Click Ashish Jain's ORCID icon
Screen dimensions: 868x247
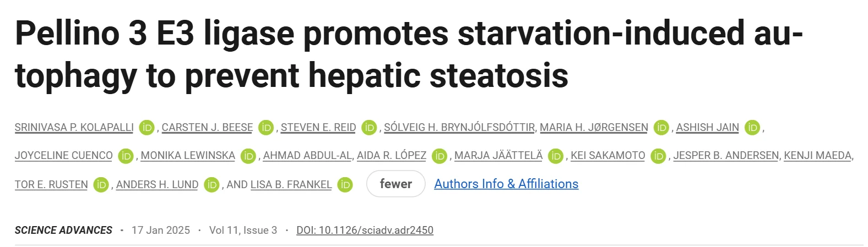[752, 128]
